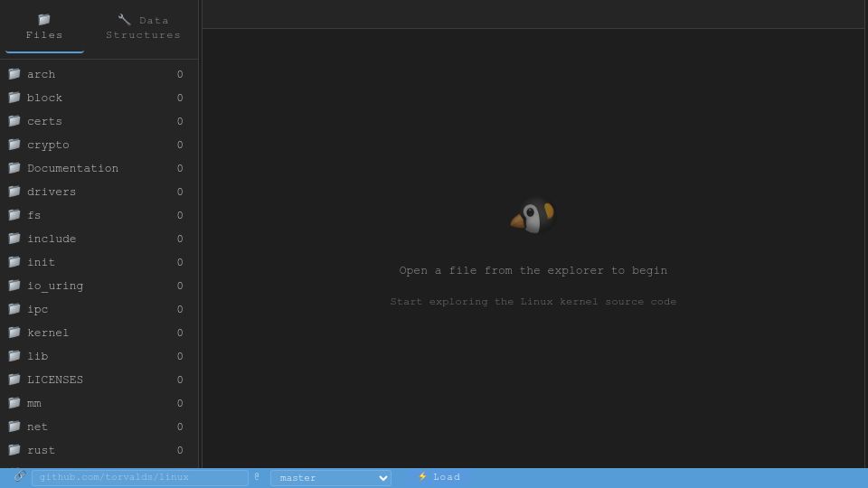
Task: Expand the init directory
Action: (99, 262)
